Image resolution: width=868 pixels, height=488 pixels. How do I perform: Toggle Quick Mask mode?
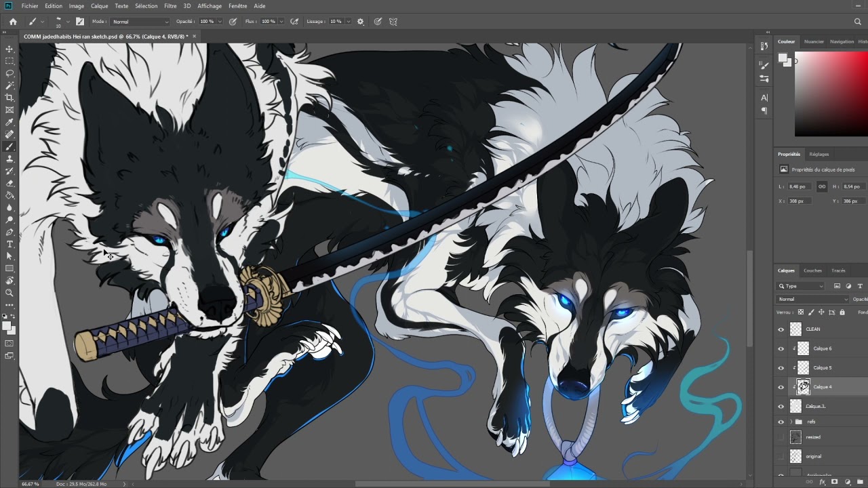click(9, 344)
